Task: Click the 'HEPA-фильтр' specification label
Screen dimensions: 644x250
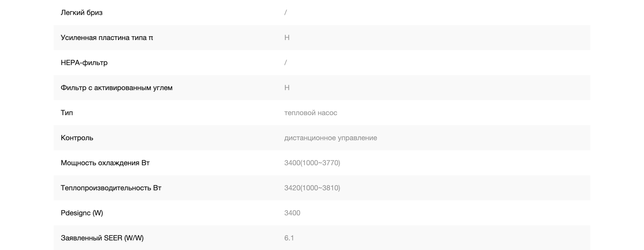Action: (84, 63)
